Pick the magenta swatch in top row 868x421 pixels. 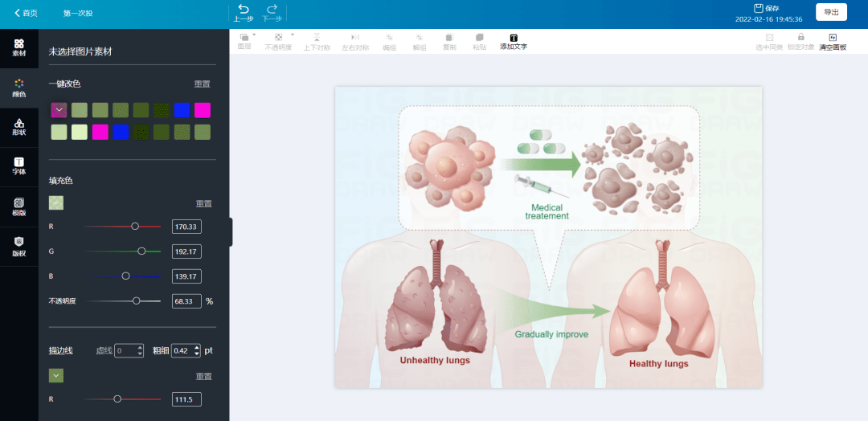(x=203, y=110)
